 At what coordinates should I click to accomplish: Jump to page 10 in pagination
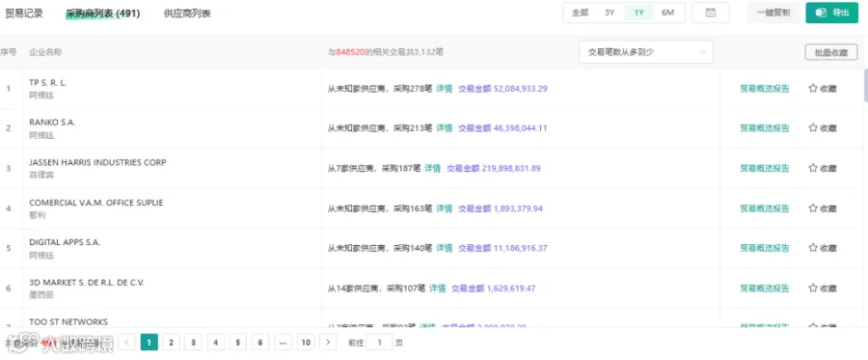coord(306,343)
